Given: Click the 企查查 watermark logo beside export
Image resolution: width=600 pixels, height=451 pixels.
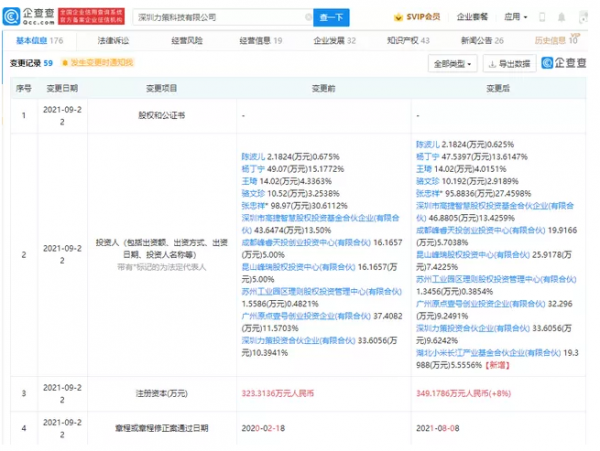Looking at the screenshot, I should pos(566,63).
